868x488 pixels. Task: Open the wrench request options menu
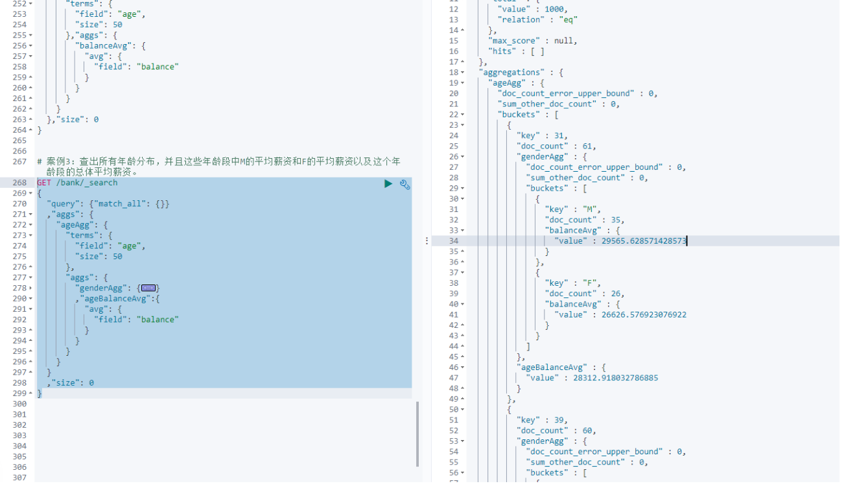click(x=405, y=184)
